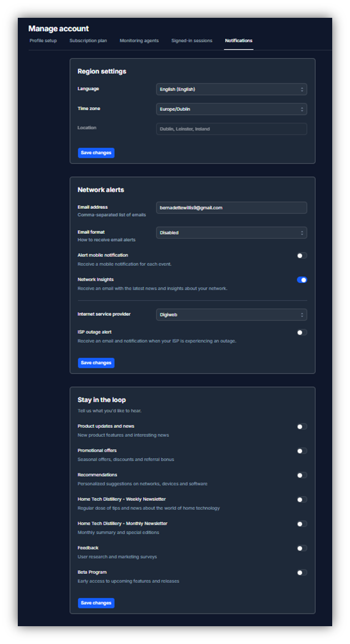Image resolution: width=350 pixels, height=644 pixels.
Task: View the Signed-in sessions tab
Action: (191, 40)
